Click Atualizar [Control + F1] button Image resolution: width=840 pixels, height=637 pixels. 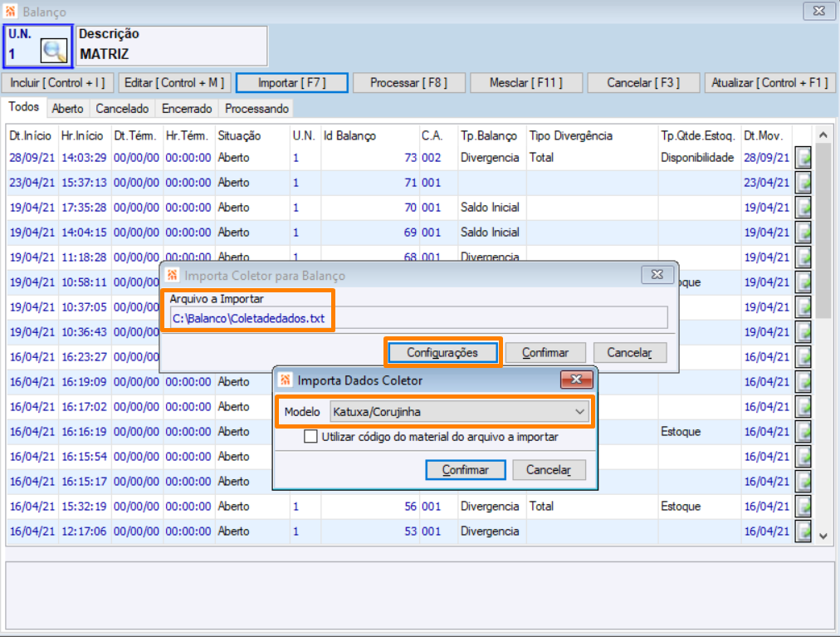[769, 82]
